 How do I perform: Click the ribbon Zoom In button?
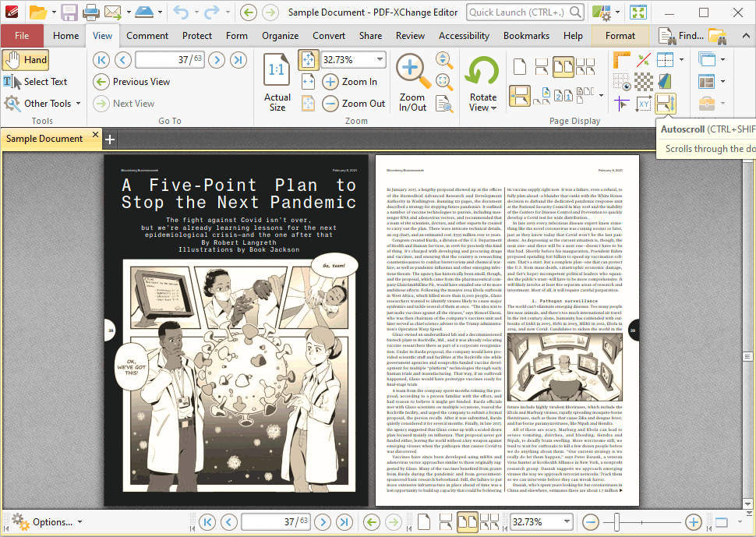point(350,82)
